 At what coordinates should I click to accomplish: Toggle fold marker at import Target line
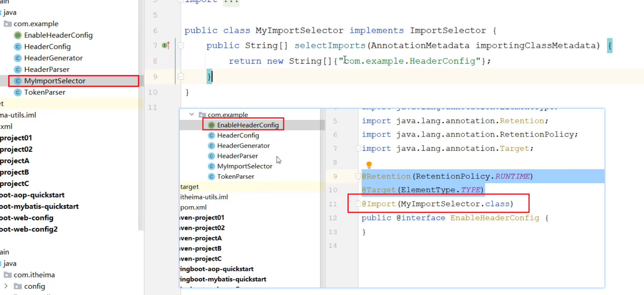(358, 148)
